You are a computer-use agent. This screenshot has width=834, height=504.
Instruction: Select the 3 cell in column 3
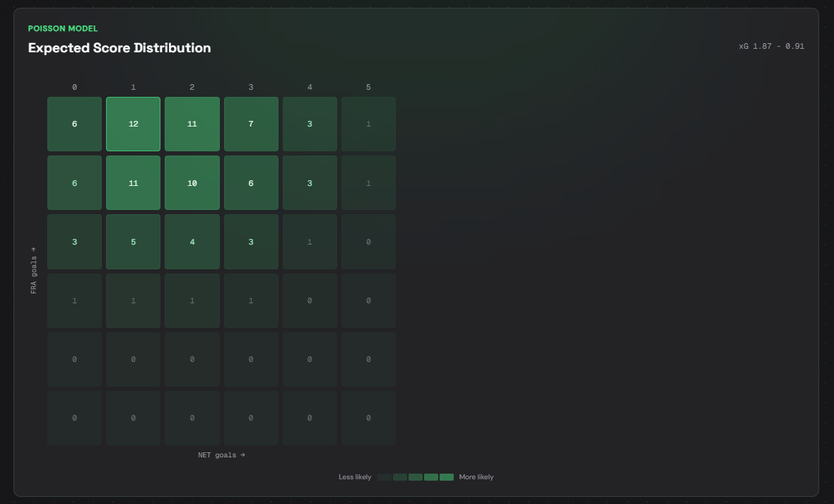[251, 242]
